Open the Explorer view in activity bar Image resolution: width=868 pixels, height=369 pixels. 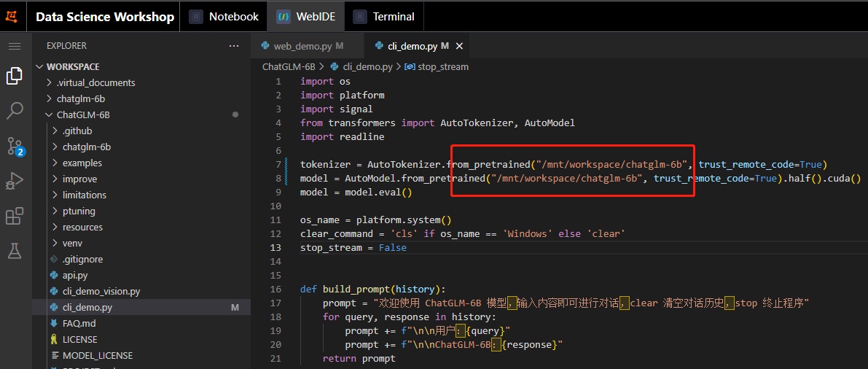(15, 76)
